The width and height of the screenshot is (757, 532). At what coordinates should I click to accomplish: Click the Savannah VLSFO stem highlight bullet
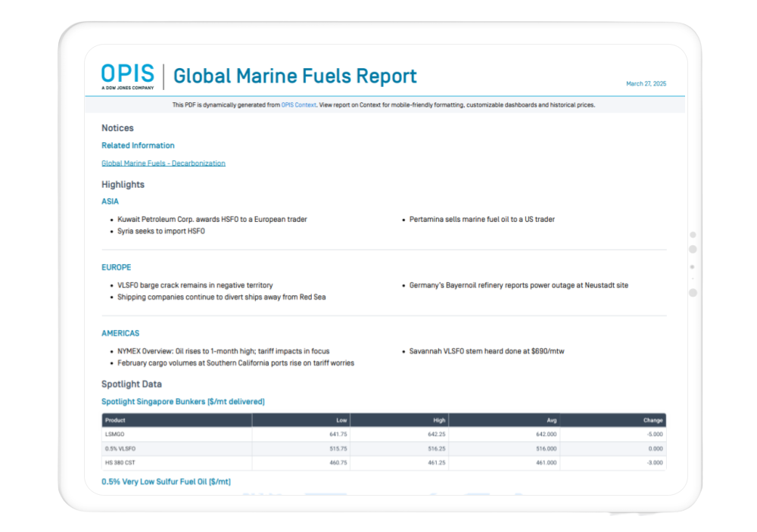487,351
